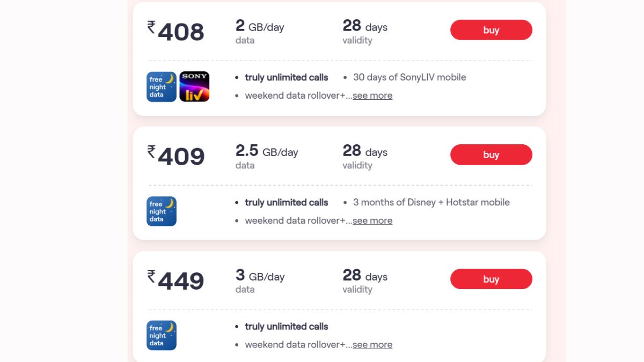644x362 pixels.
Task: Click the 3 GB/day data label
Action: pyautogui.click(x=260, y=276)
